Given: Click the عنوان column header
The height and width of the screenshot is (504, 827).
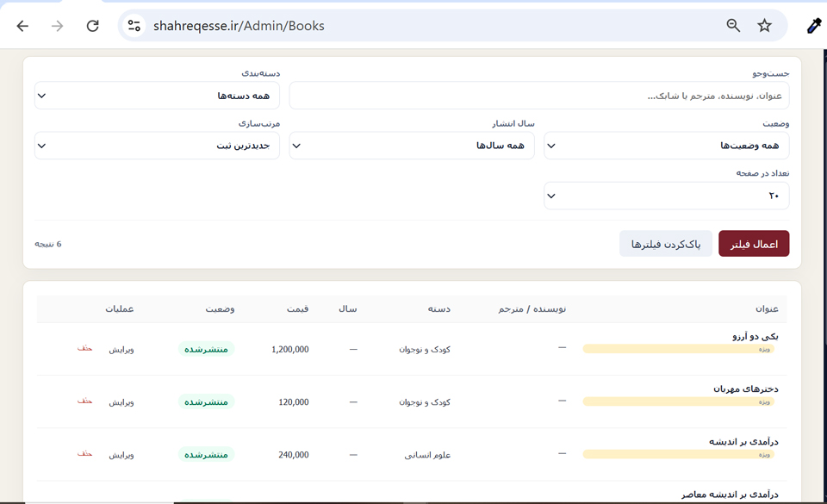Looking at the screenshot, I should point(767,309).
